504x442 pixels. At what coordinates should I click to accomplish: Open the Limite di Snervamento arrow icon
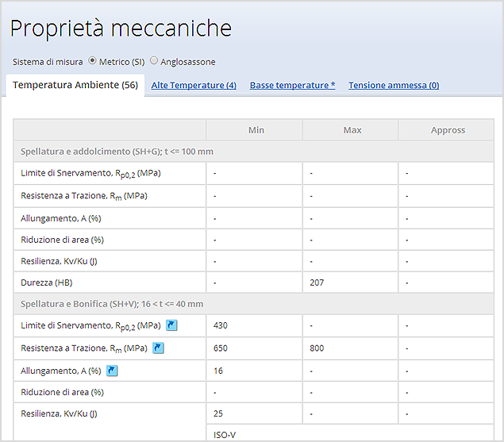point(171,325)
